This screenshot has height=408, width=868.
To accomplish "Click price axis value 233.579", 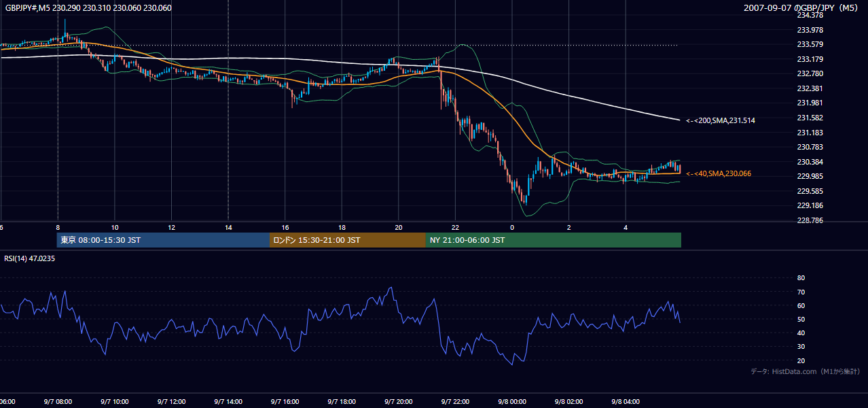I will [809, 45].
